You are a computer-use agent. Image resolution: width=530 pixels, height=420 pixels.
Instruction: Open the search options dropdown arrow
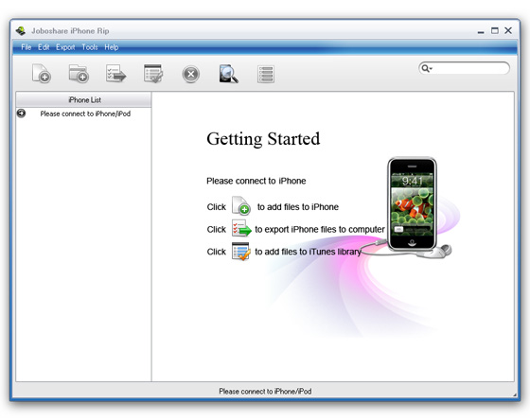(x=432, y=69)
